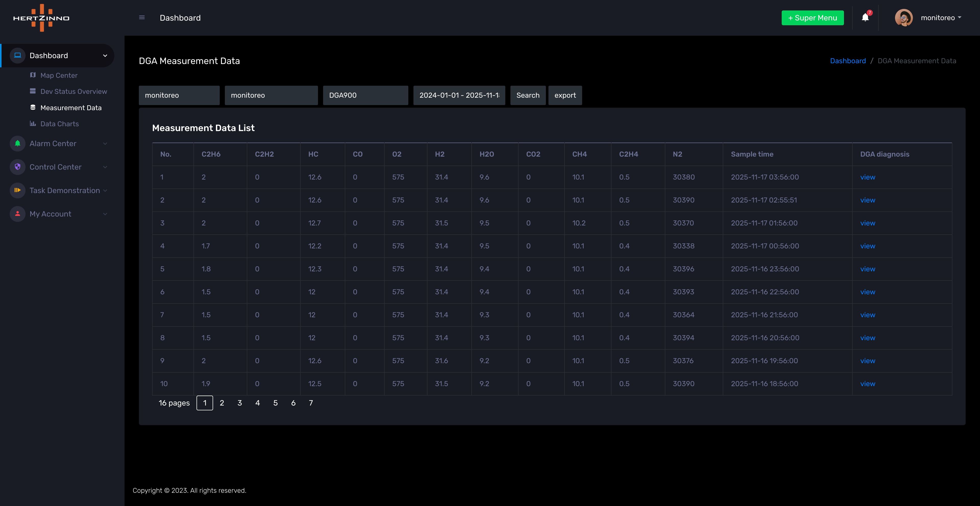Go to pagination page 5
This screenshot has height=506, width=980.
(275, 403)
